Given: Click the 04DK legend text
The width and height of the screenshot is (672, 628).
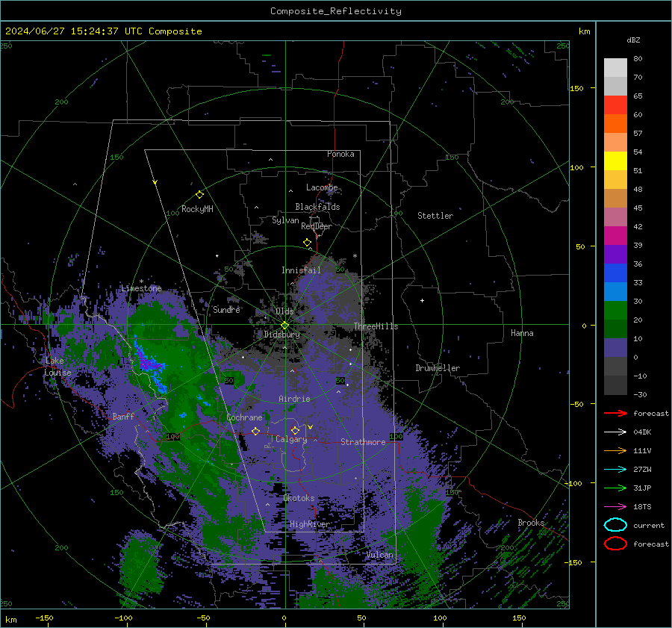Looking at the screenshot, I should (x=642, y=432).
